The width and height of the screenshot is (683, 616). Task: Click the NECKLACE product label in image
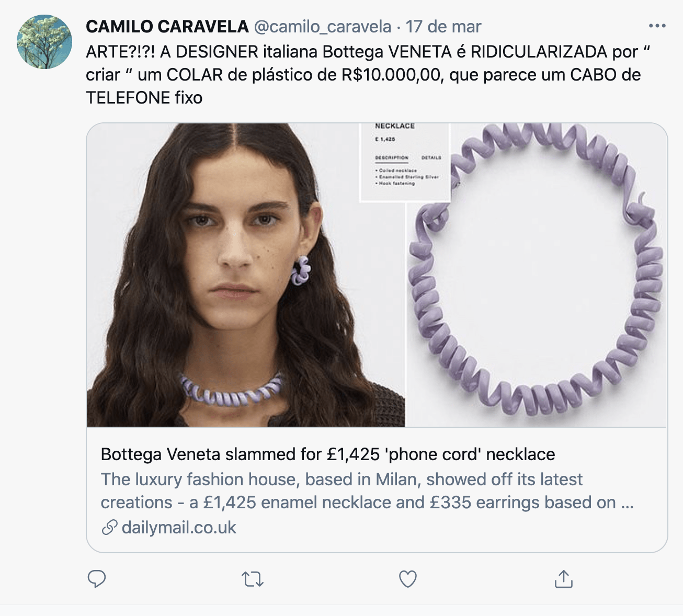point(395,127)
